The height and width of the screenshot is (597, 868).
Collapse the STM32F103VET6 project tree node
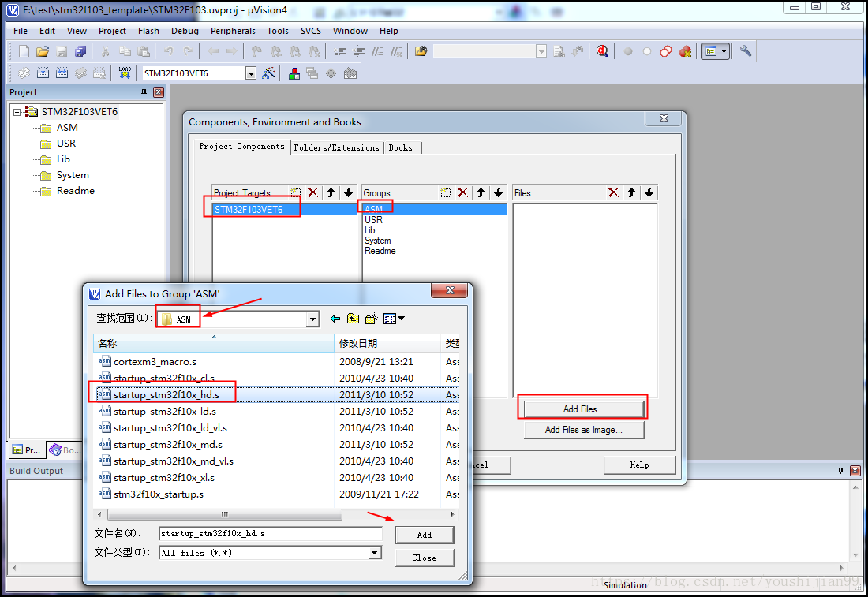pos(17,112)
